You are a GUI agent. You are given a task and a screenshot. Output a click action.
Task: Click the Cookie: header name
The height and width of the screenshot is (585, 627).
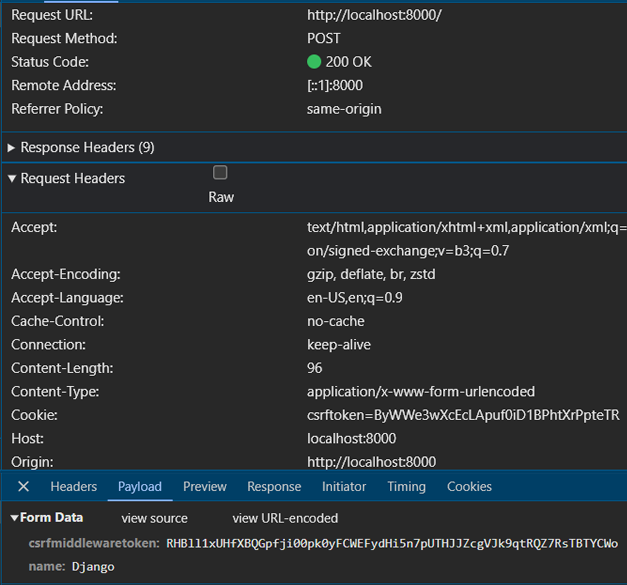point(34,415)
